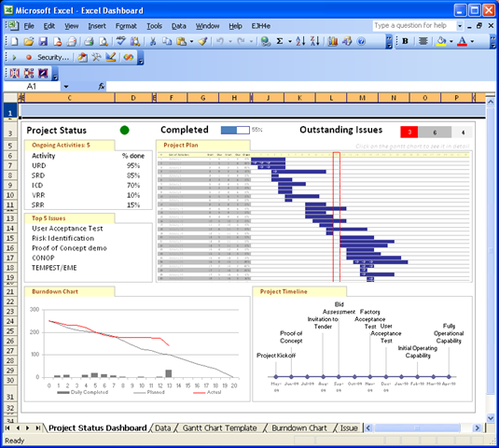Click the Insert Function fx button
This screenshot has height=448, width=499.
102,86
